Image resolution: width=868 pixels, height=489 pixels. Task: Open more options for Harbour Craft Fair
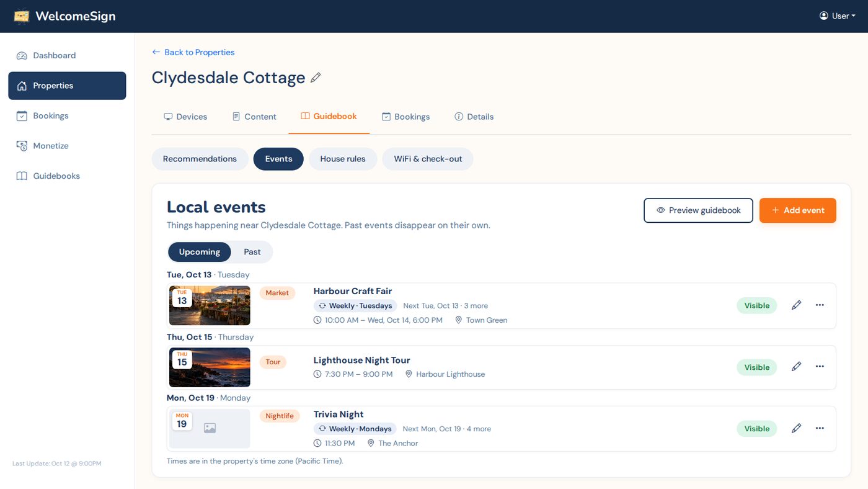click(x=820, y=305)
